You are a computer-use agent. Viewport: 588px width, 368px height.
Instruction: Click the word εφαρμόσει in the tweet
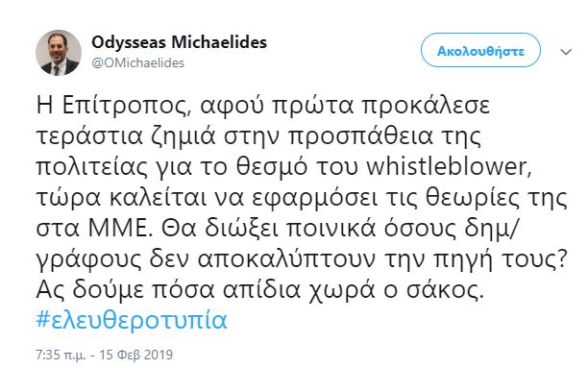[314, 199]
